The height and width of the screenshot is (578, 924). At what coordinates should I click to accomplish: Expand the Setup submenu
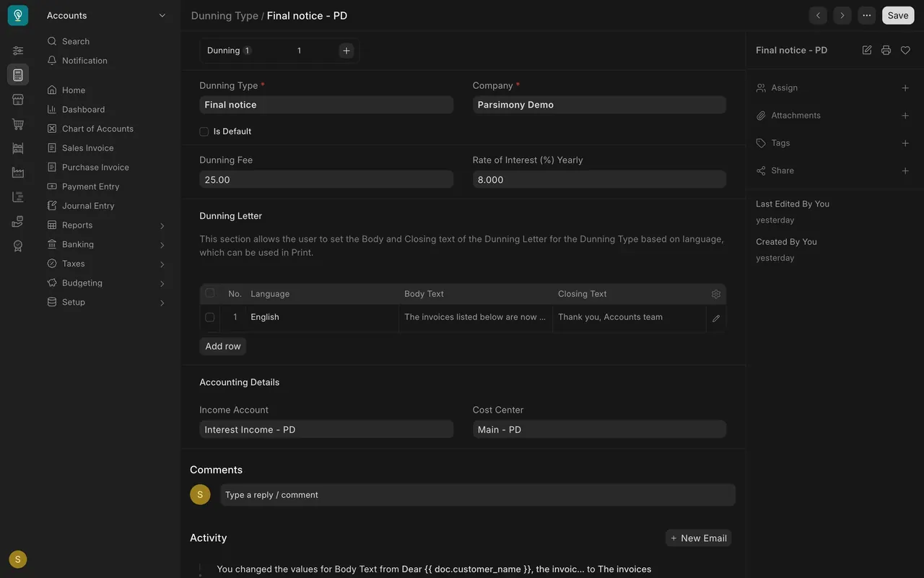(162, 303)
